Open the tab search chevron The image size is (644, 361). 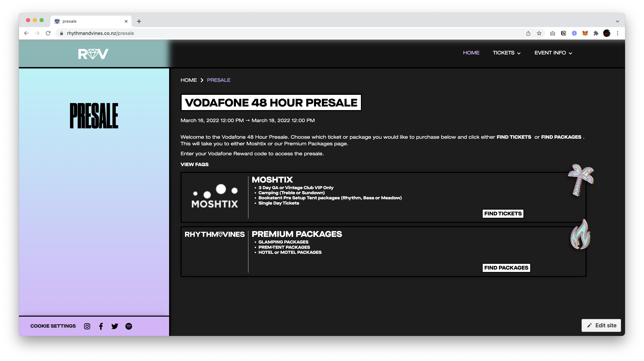coord(617,21)
